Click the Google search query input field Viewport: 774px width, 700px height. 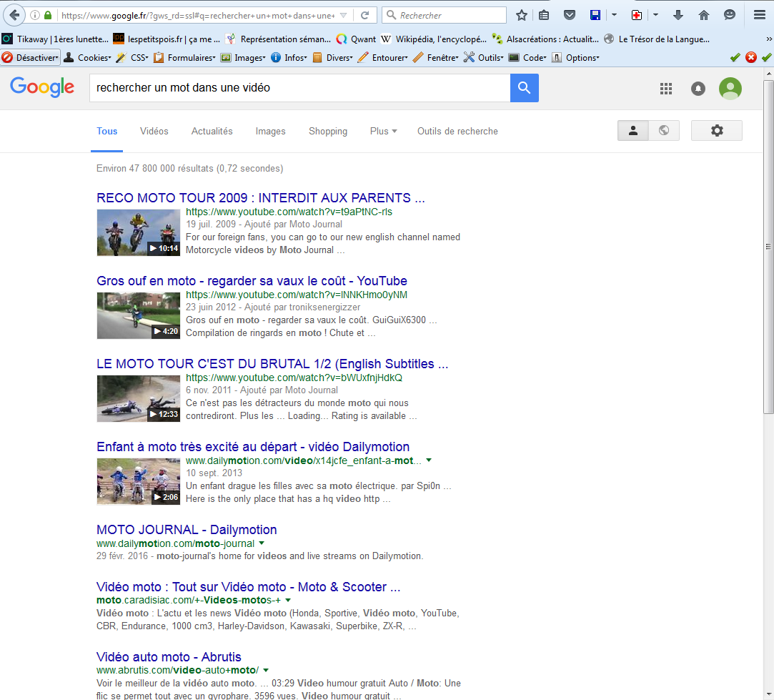tap(297, 88)
